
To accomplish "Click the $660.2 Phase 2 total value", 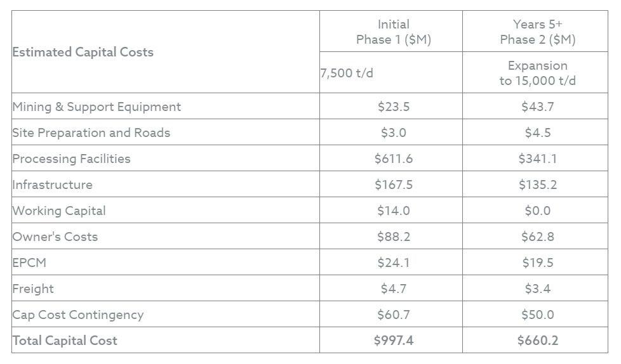I will coord(537,341).
